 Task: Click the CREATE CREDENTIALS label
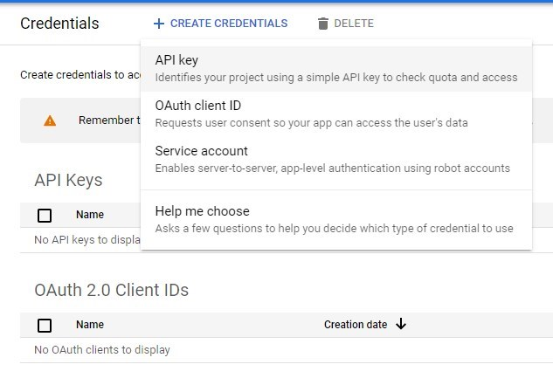228,24
